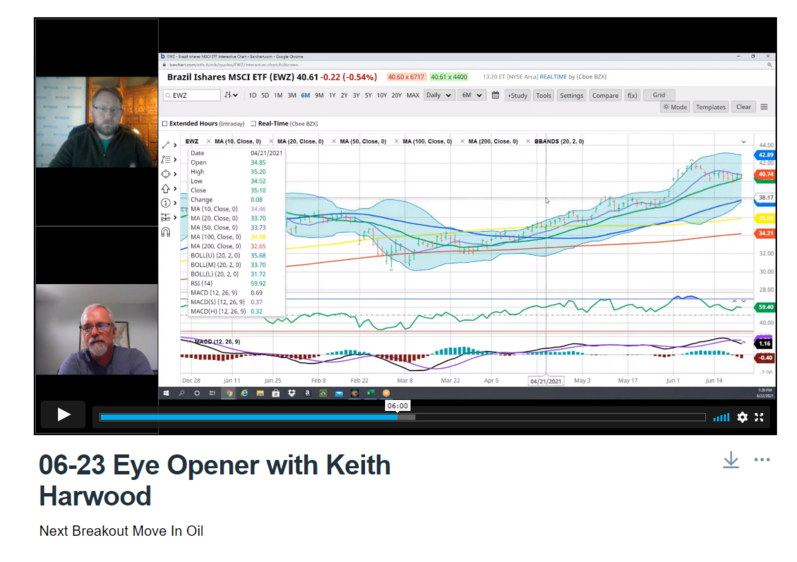Viewport: 797px width, 562px height.
Task: Expand the measurement tool submenu arrow
Action: click(175, 217)
